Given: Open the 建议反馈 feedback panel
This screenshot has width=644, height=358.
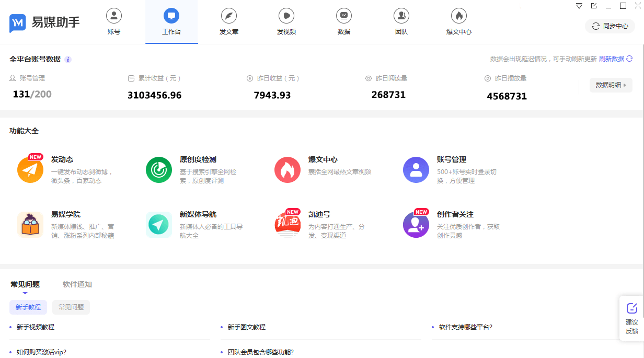Looking at the screenshot, I should click(631, 319).
